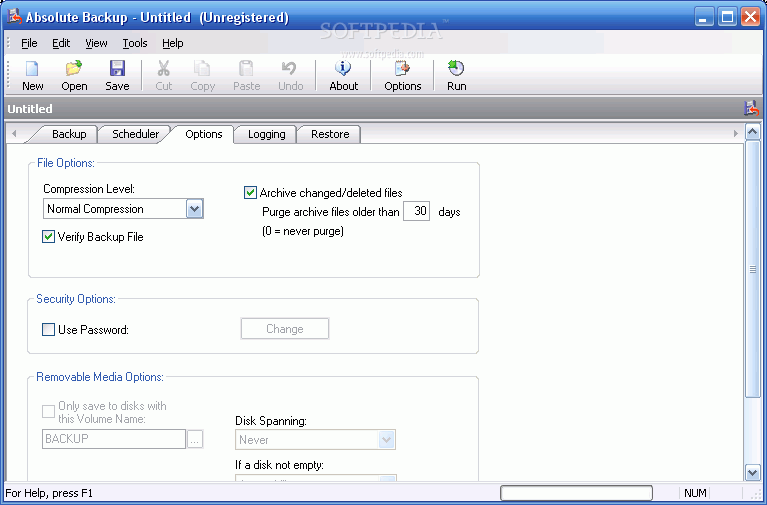
Task: Enable the Use Password checkbox
Action: tap(48, 329)
